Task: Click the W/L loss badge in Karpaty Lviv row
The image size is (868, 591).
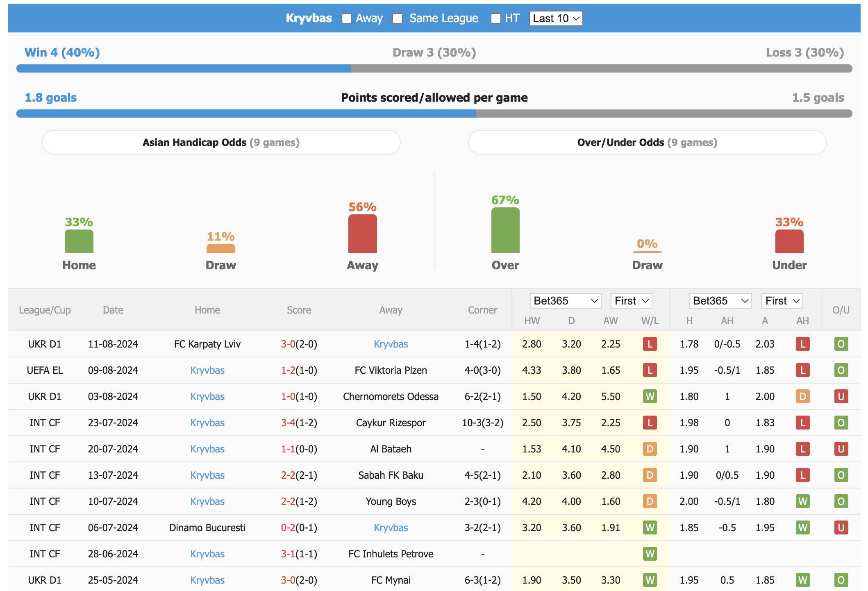Action: click(x=650, y=344)
